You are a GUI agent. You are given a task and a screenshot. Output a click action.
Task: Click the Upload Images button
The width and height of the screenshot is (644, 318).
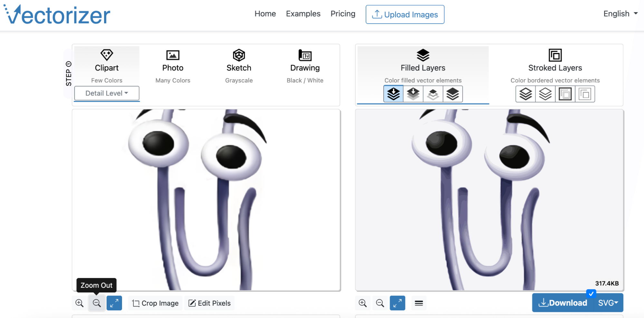click(x=405, y=14)
